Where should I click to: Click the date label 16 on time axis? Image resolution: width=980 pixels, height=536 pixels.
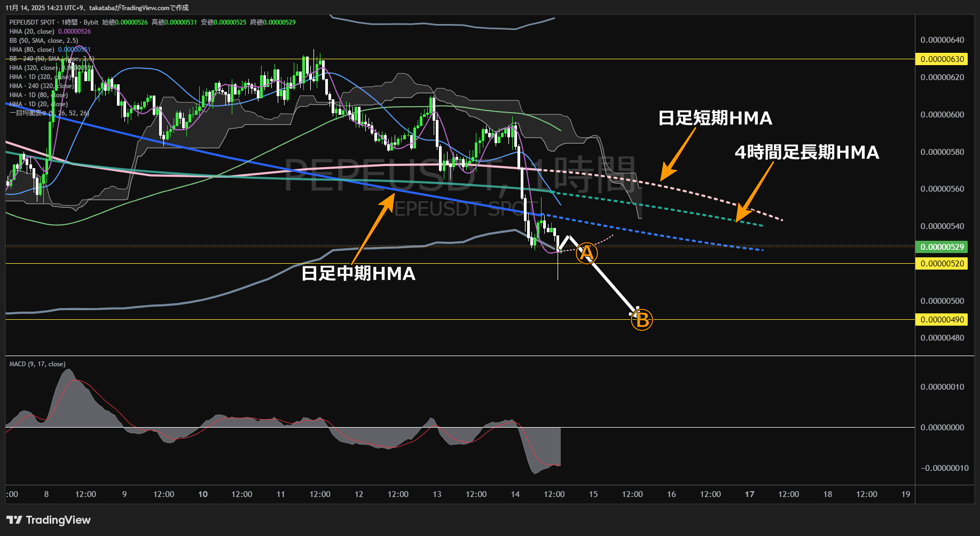[x=671, y=494]
